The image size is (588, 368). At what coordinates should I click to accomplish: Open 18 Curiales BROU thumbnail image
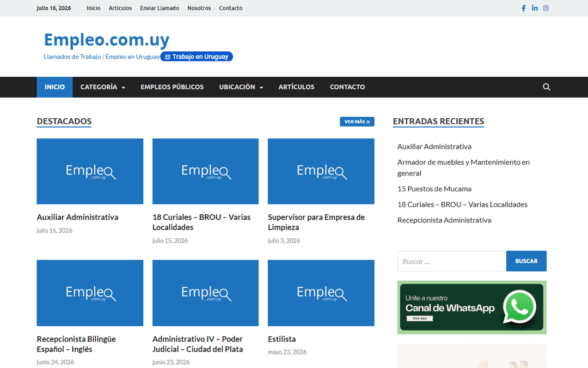point(205,171)
